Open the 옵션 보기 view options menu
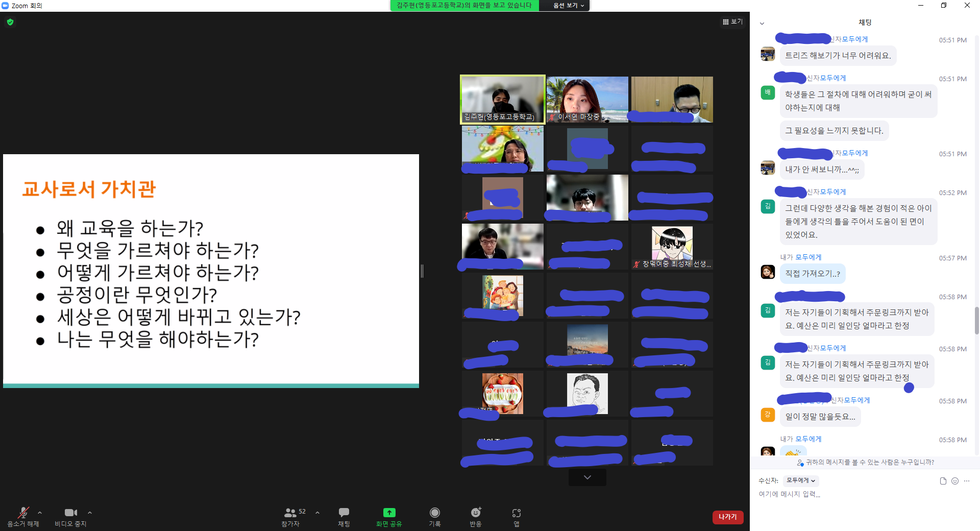 pos(569,6)
